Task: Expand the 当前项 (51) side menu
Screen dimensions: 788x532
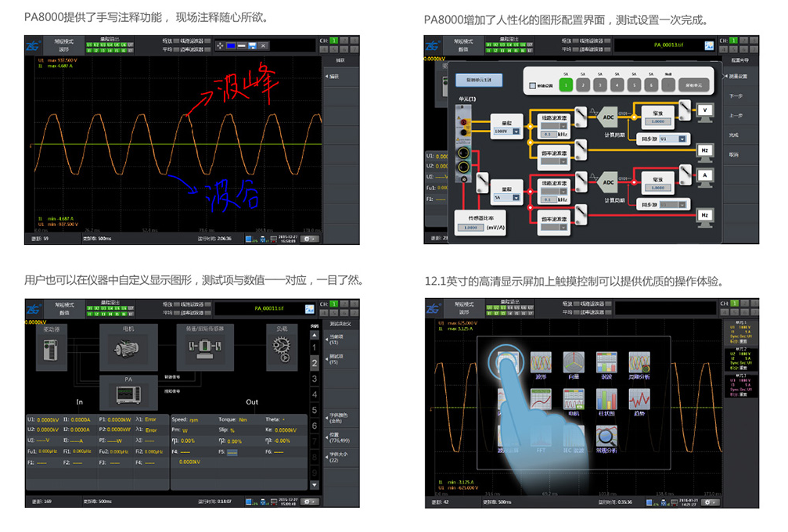Action: [340, 340]
